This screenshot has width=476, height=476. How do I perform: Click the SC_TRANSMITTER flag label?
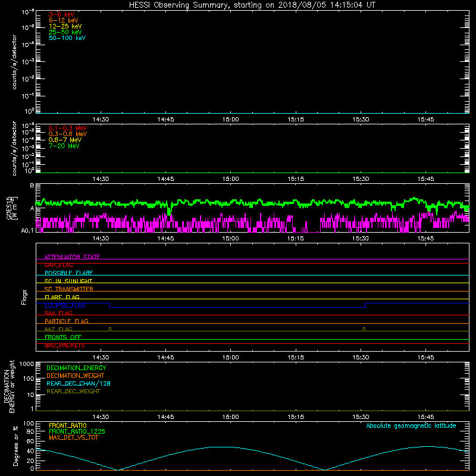pos(69,289)
